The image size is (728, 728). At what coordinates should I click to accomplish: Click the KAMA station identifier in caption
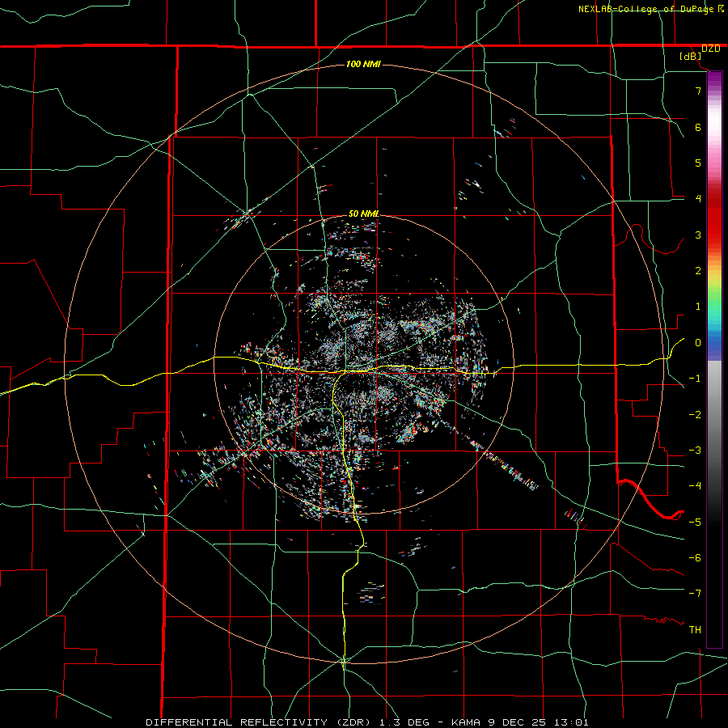pyautogui.click(x=467, y=722)
